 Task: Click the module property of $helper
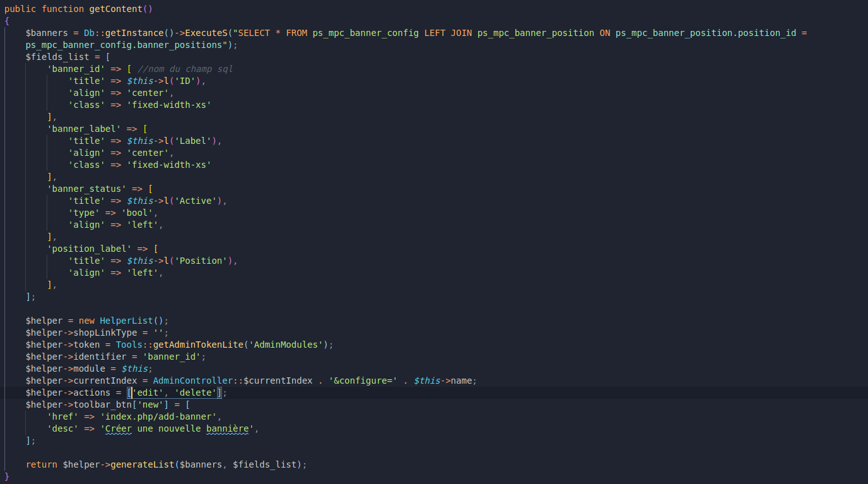coord(90,369)
